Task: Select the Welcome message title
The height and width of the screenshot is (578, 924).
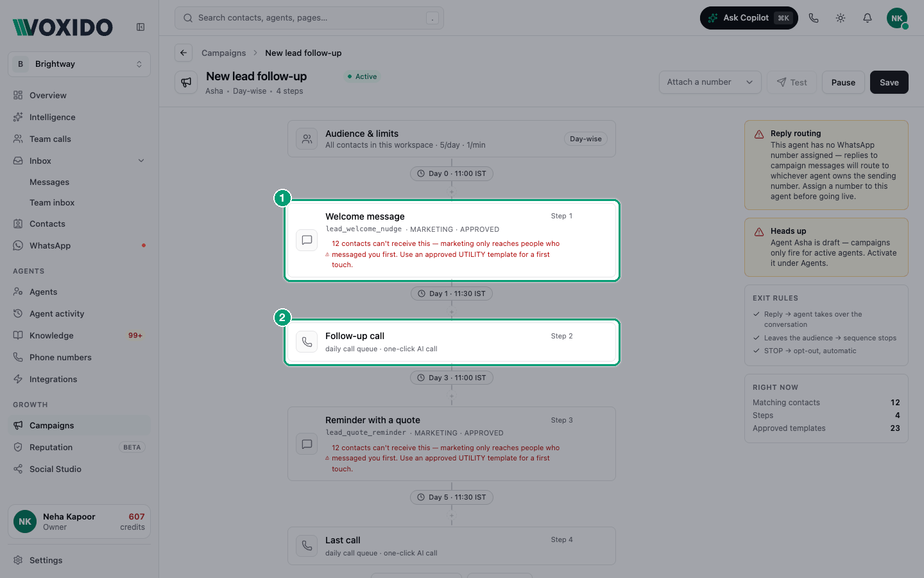Action: click(x=365, y=216)
